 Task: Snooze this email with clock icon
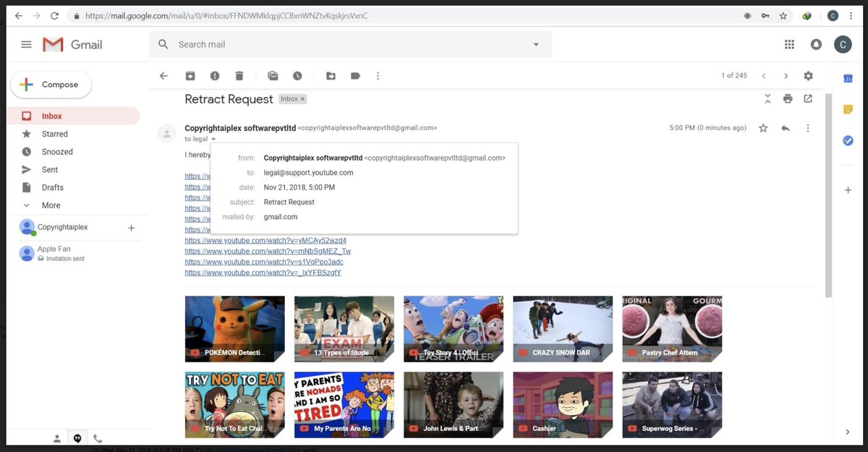(297, 76)
